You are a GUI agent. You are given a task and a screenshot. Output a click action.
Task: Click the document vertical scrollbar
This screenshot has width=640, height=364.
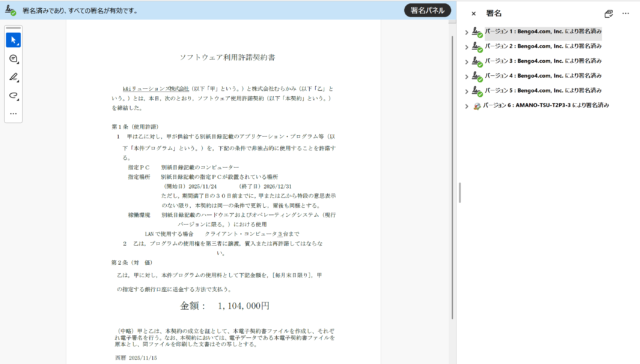[x=452, y=178]
